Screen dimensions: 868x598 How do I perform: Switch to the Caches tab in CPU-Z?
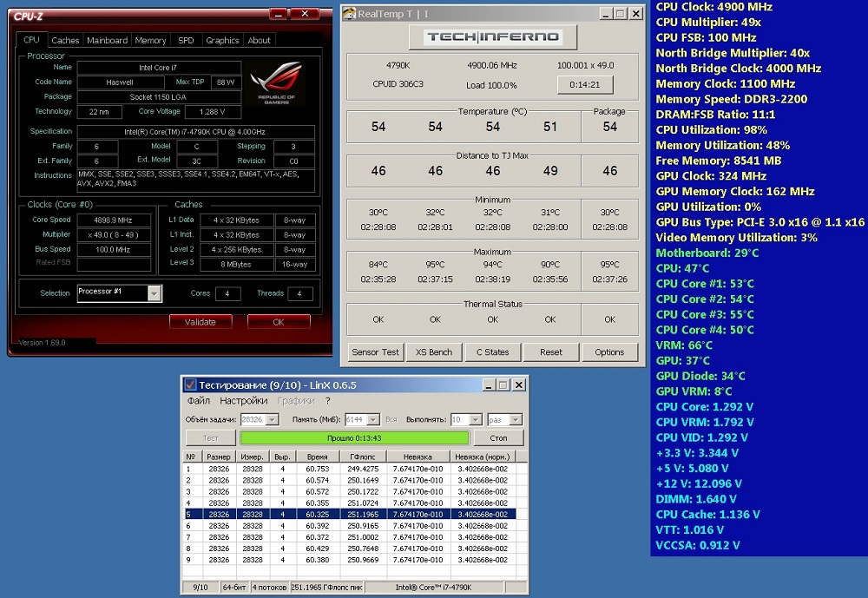65,40
